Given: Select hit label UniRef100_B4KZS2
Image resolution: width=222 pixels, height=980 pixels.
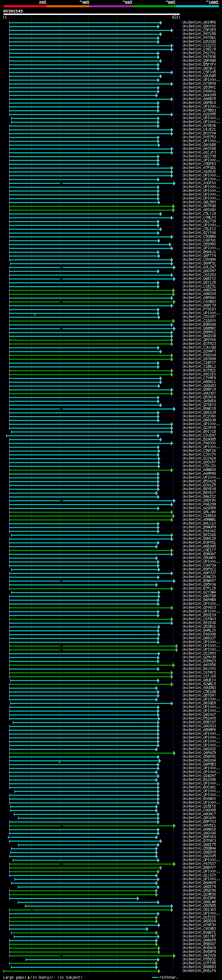Looking at the screenshot, I should point(199,496).
